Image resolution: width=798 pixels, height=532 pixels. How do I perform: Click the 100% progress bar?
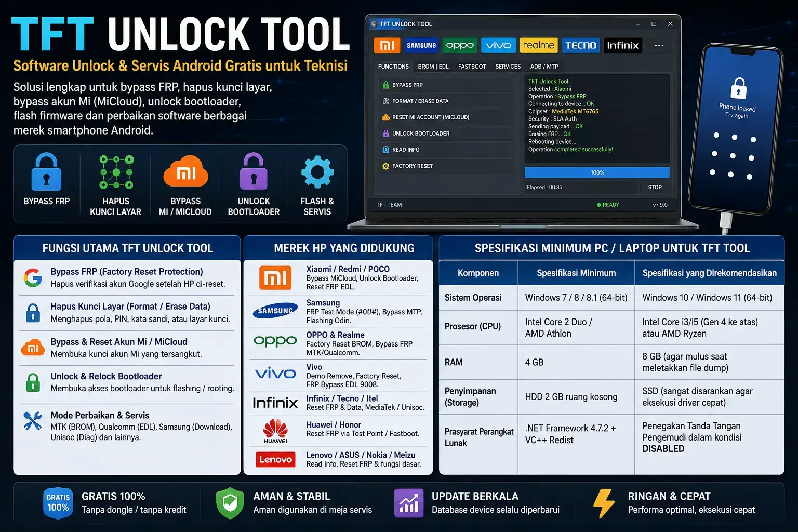pos(597,172)
